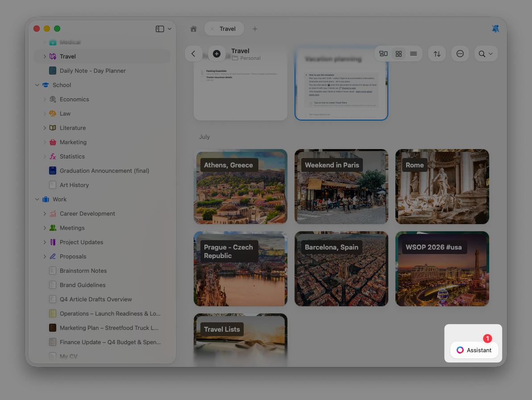Image resolution: width=532 pixels, height=400 pixels.
Task: Open the Assistant button
Action: tap(474, 350)
